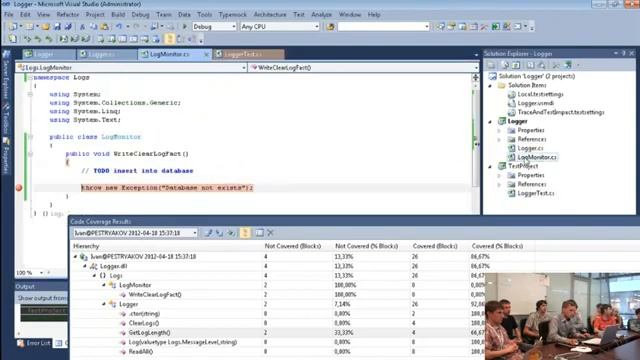This screenshot has height=360, width=640.
Task: Click Solution Explorer View Code icon
Action: click(x=530, y=65)
